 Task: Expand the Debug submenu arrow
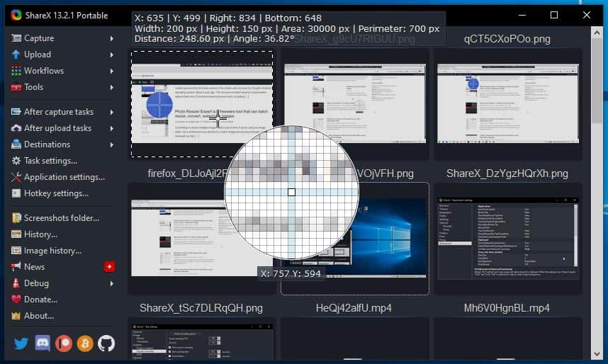pos(112,283)
